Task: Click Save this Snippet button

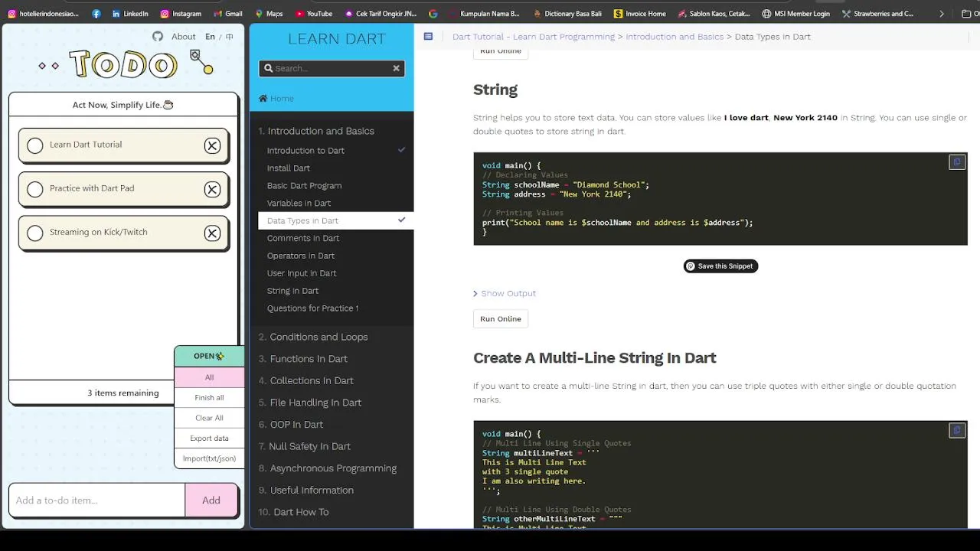Action: 720,266
